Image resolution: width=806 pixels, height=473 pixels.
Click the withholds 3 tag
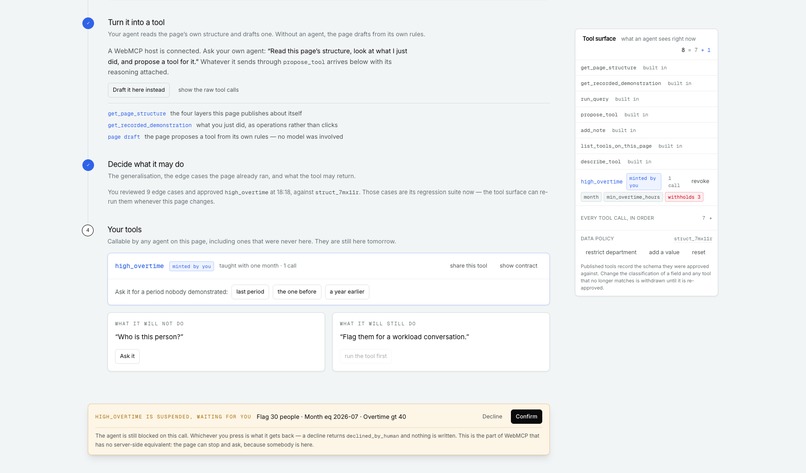coord(684,197)
